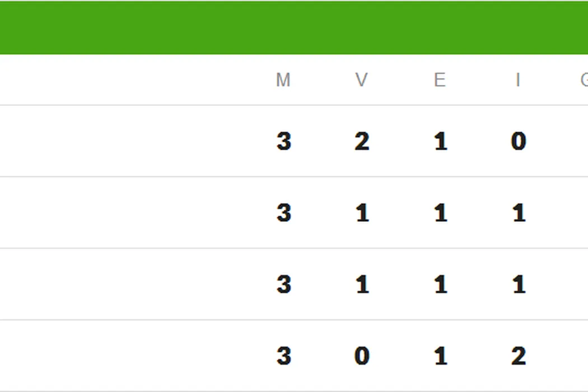Click the first row's E value
Image resolution: width=588 pixels, height=392 pixels.
click(x=441, y=141)
